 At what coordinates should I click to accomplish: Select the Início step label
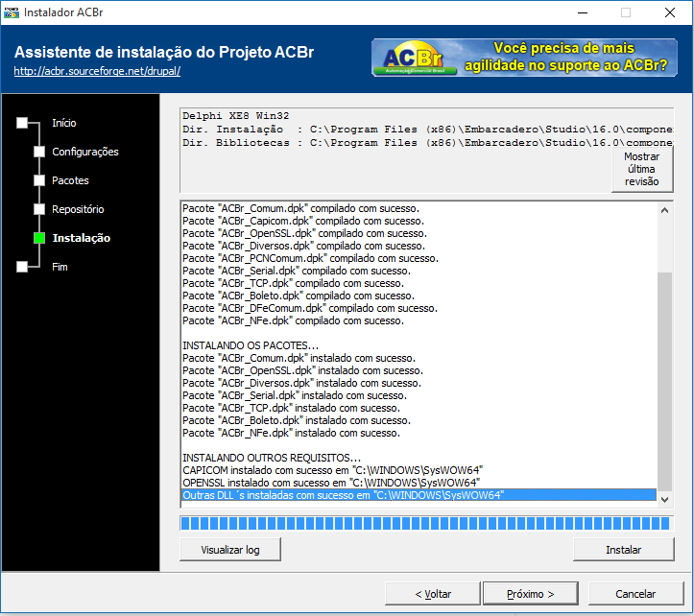tap(64, 123)
